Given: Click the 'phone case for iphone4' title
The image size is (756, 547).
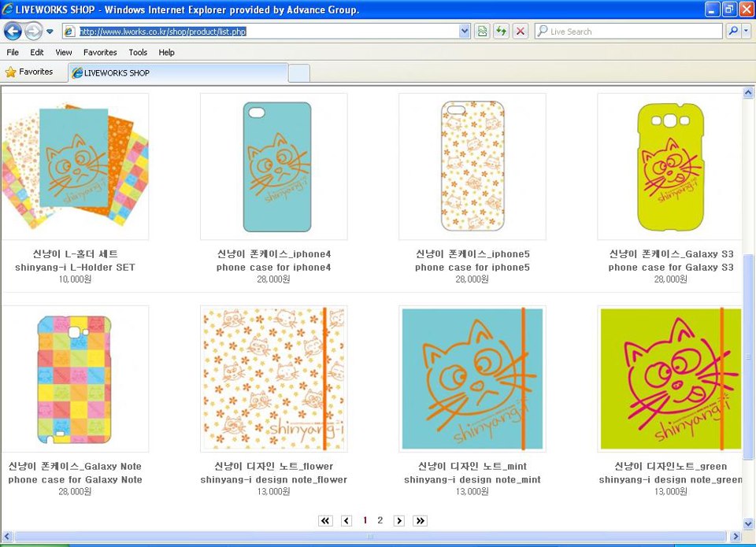Looking at the screenshot, I should pos(274,268).
